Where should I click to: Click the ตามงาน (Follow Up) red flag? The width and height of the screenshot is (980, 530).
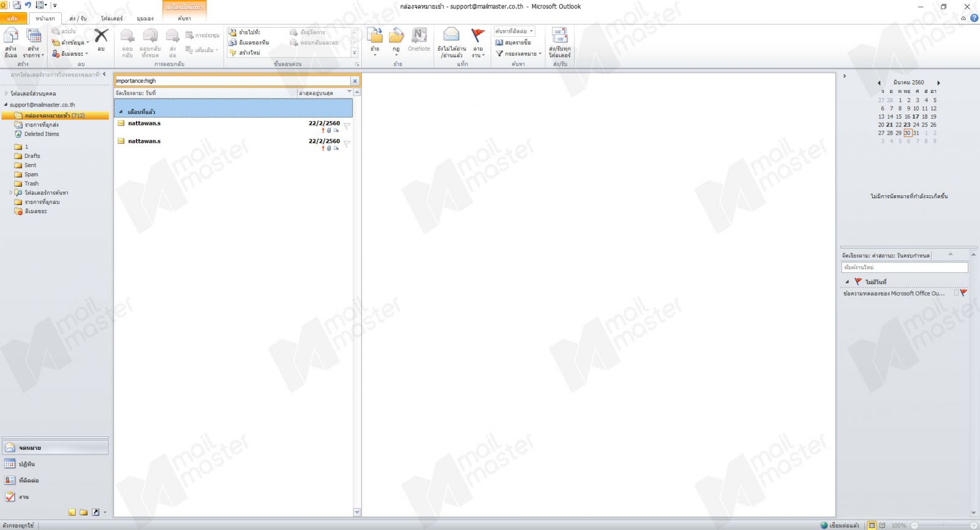478,35
